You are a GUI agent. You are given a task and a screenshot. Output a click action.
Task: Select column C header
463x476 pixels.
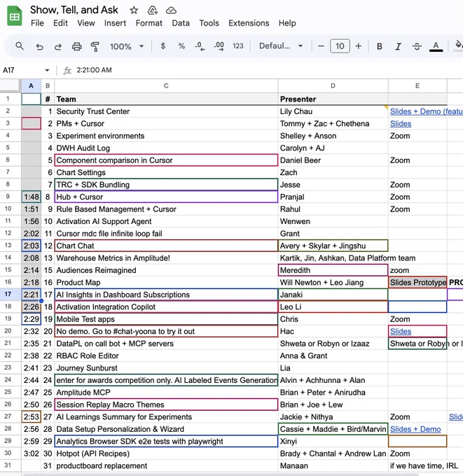point(166,86)
